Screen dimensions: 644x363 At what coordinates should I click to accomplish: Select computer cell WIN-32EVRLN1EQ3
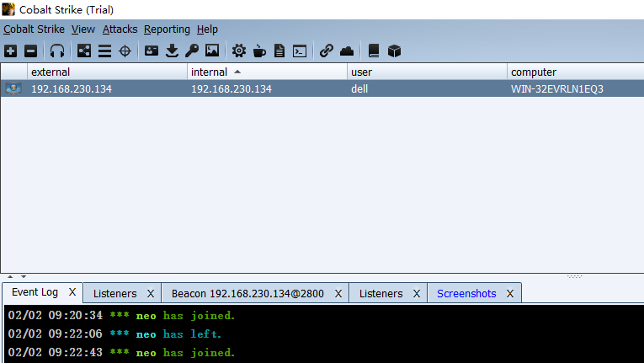pyautogui.click(x=576, y=88)
